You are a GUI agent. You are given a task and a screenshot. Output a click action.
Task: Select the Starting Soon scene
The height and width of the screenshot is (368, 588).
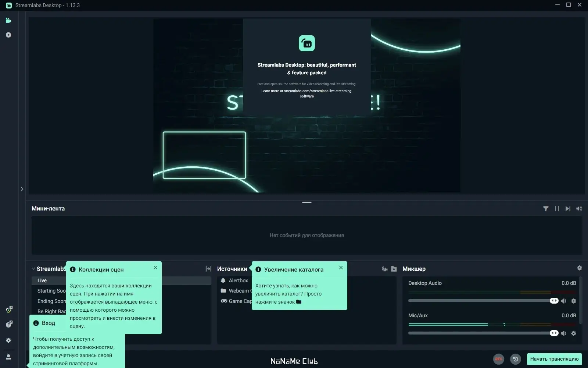(x=51, y=291)
